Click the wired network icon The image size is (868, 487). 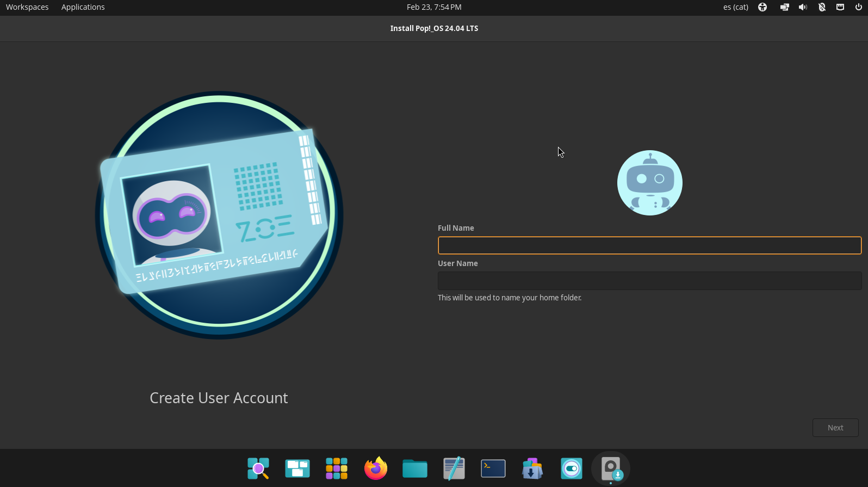click(x=840, y=7)
